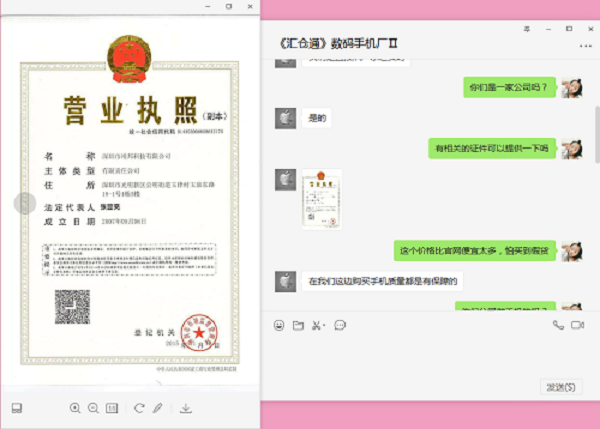
Task: Open the emoji picker in chat
Action: click(x=279, y=325)
